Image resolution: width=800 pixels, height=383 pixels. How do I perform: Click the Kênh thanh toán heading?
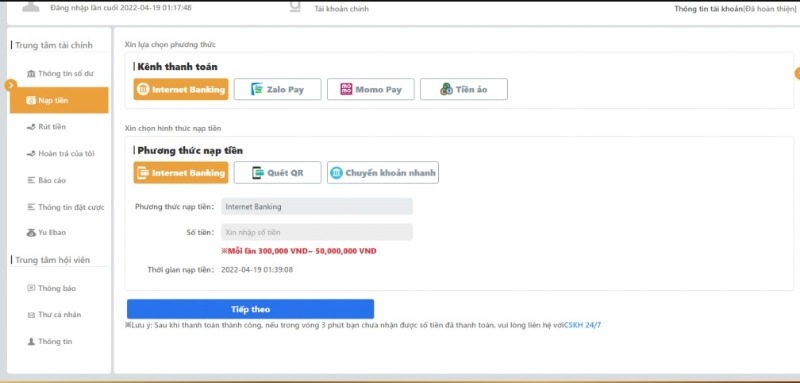point(178,67)
